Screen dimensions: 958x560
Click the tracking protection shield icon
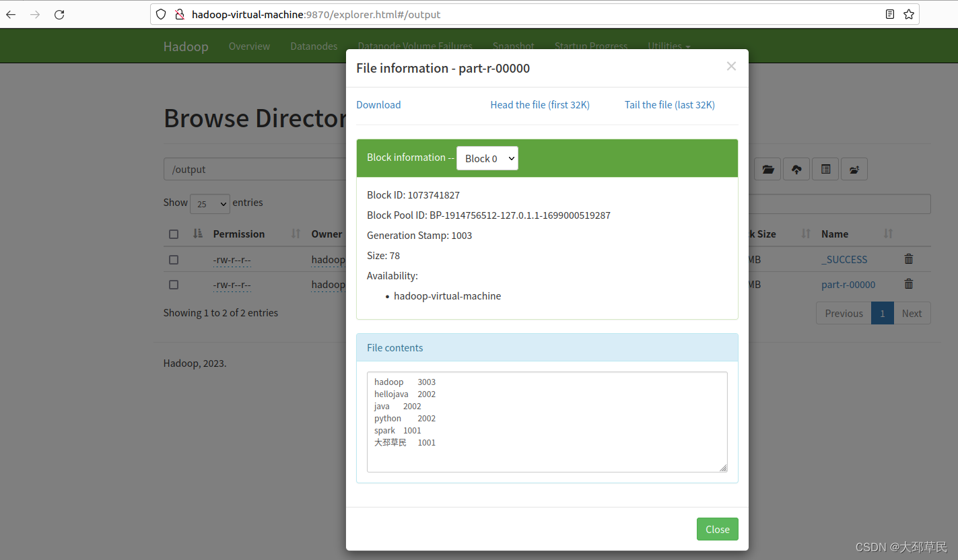coord(161,14)
